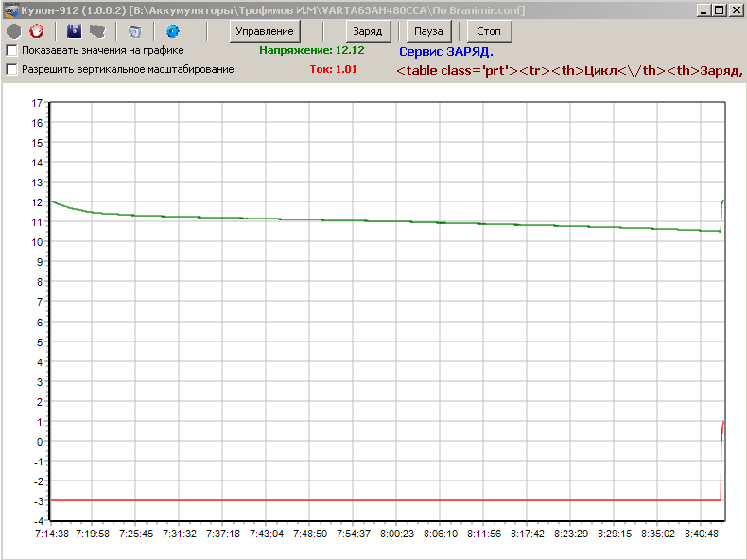Save using the floppy disk icon
The height and width of the screenshot is (560, 747).
(74, 31)
